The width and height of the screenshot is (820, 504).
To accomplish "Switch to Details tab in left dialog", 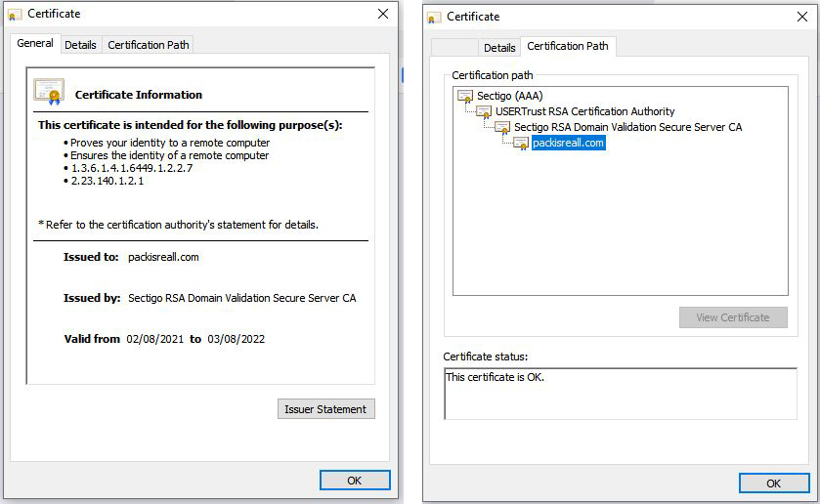I will click(80, 45).
